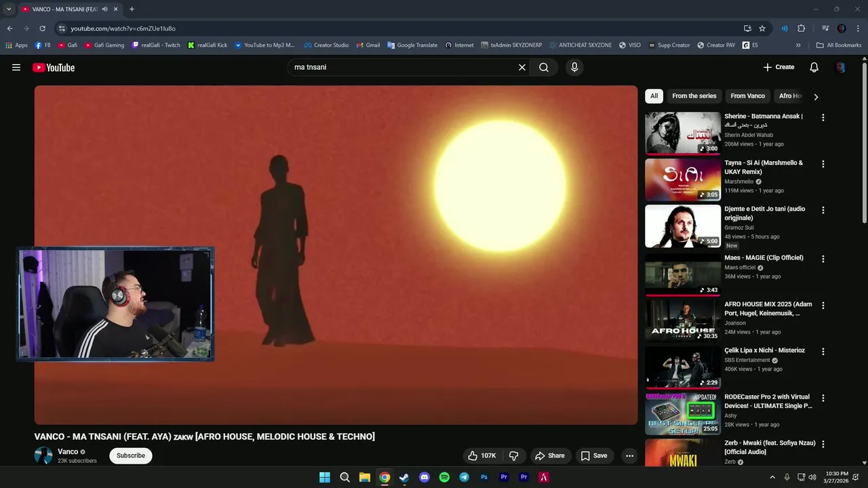Show hidden system tray icons

pyautogui.click(x=772, y=477)
